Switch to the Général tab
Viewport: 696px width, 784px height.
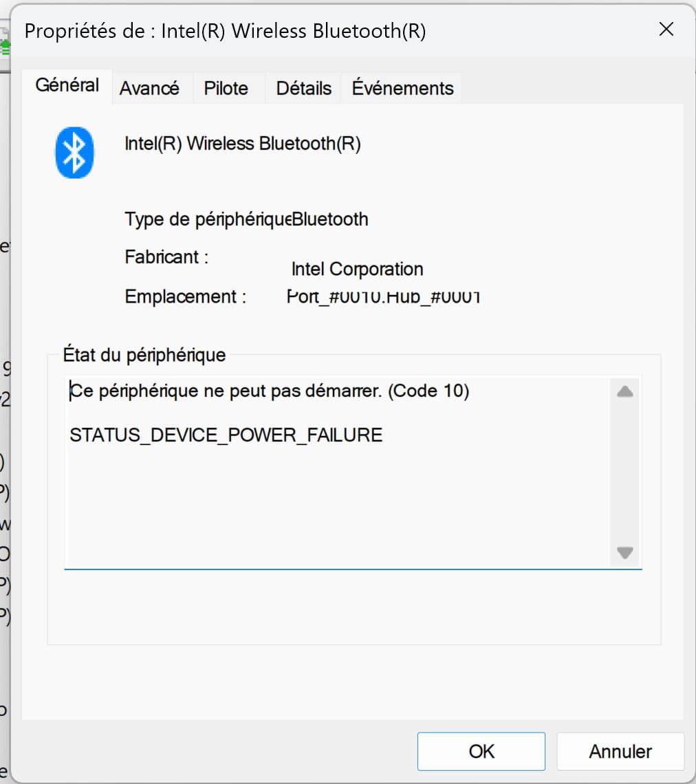click(67, 85)
